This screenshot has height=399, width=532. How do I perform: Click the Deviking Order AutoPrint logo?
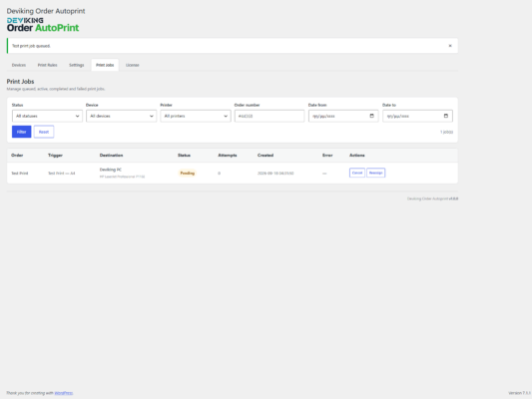pyautogui.click(x=43, y=25)
